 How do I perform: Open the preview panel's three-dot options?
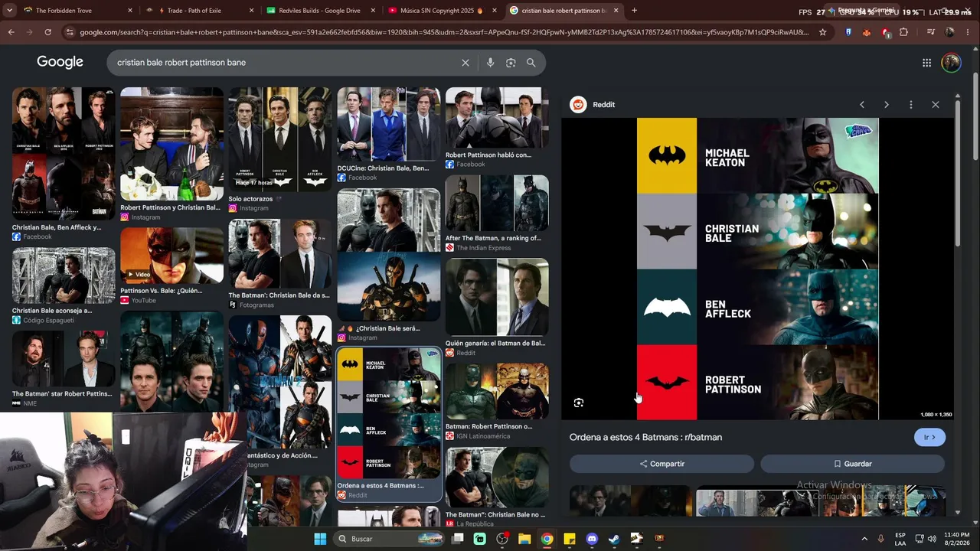(x=910, y=105)
